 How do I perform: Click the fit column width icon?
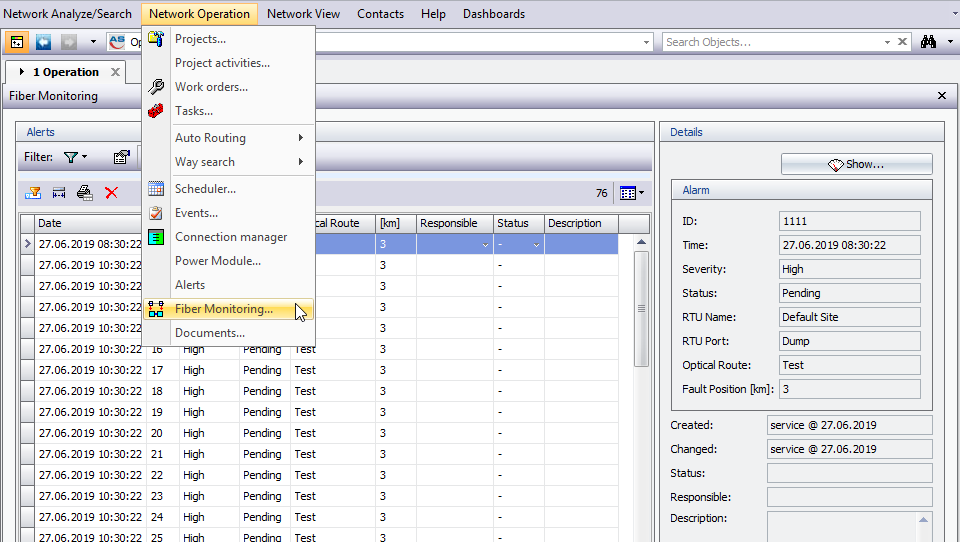pos(59,193)
